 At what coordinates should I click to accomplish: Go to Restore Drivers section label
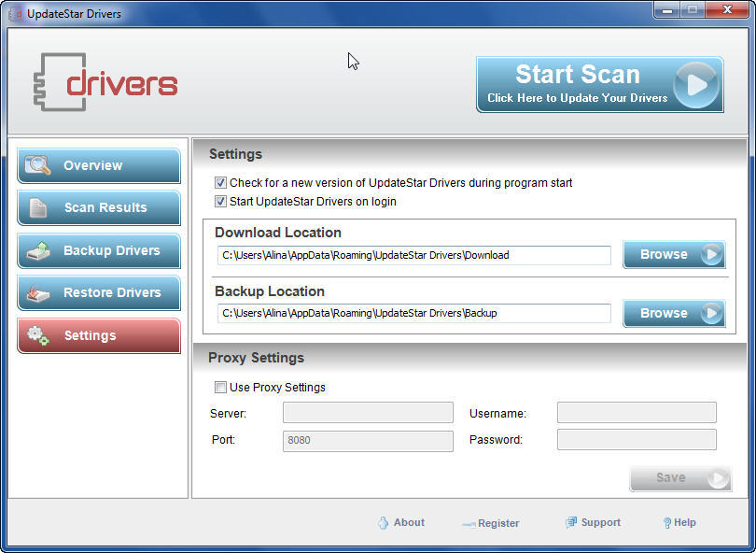click(112, 292)
